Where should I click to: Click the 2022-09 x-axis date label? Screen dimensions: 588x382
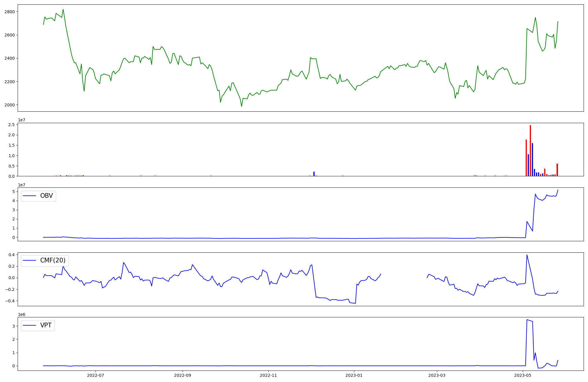183,375
